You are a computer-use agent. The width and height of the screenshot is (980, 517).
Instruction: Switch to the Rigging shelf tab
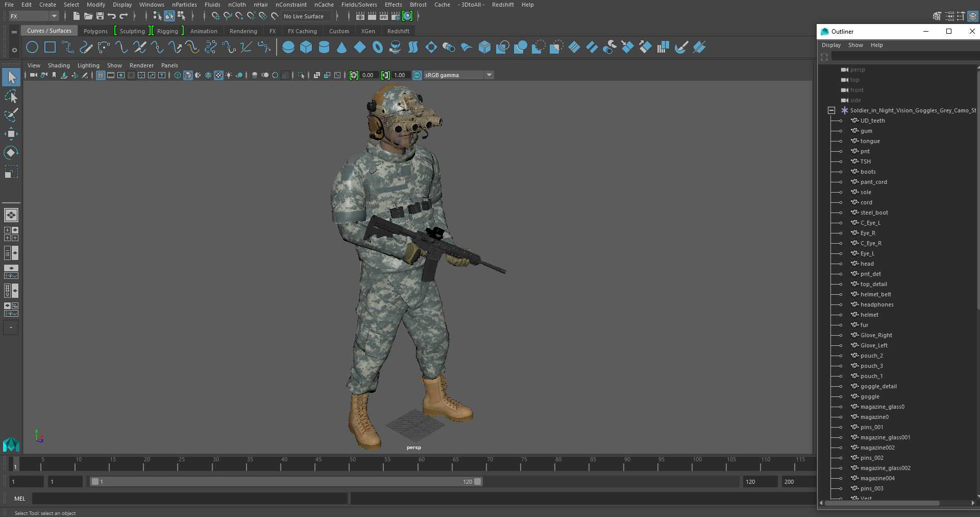pyautogui.click(x=167, y=31)
